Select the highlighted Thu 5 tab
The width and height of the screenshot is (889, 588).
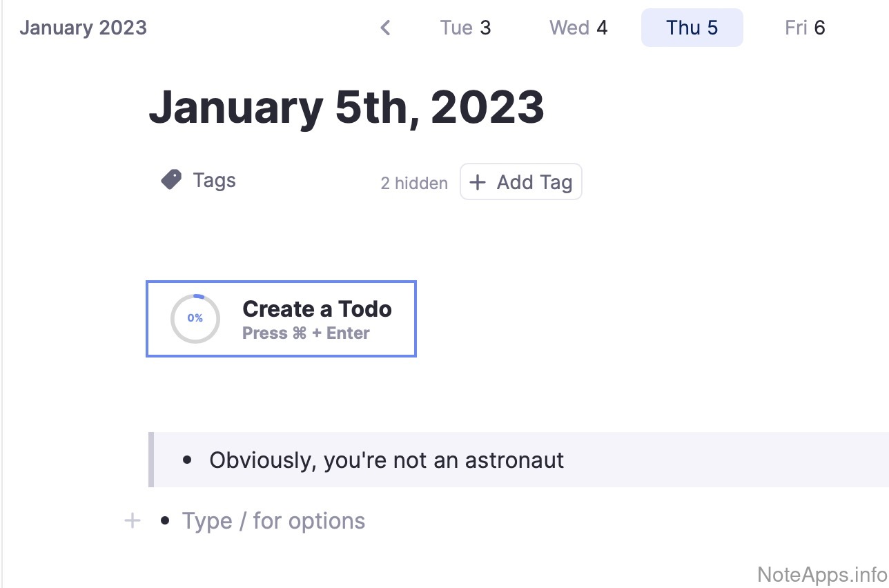692,28
